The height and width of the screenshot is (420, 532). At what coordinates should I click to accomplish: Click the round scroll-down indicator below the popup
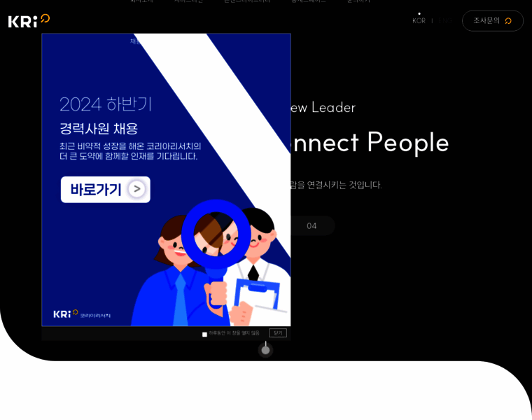tap(266, 350)
